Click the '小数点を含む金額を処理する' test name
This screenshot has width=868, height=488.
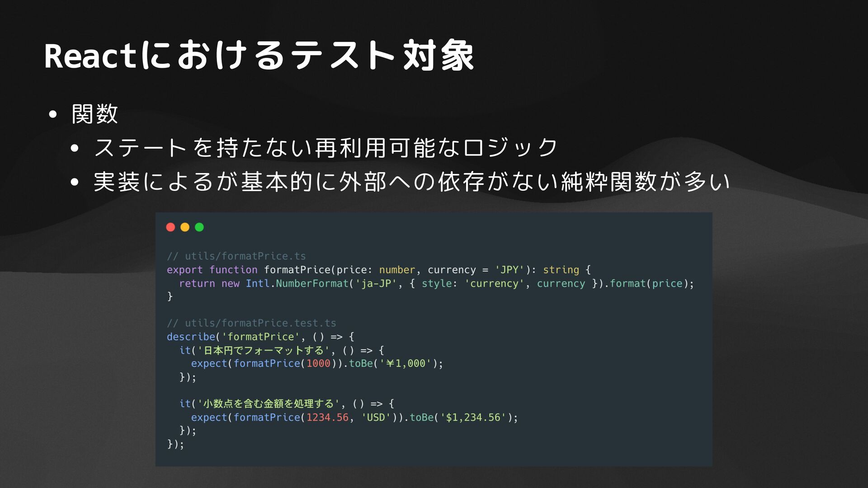click(x=269, y=404)
